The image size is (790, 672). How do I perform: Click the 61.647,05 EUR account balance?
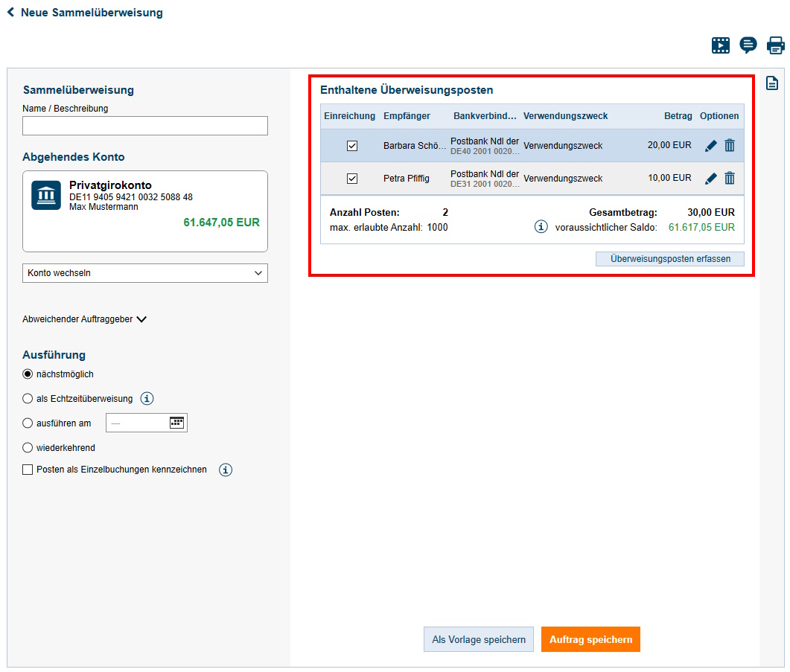[x=221, y=223]
